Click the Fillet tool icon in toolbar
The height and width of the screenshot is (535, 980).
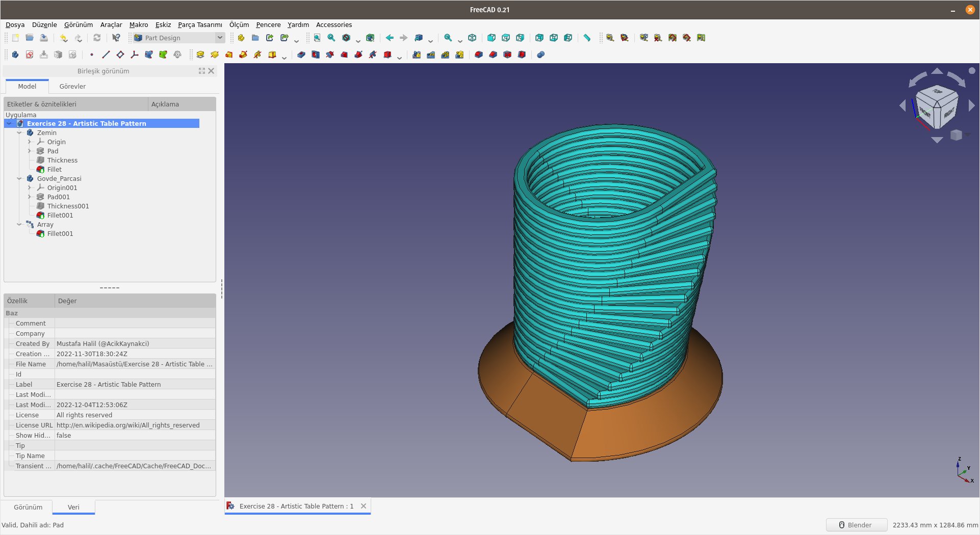coord(479,55)
